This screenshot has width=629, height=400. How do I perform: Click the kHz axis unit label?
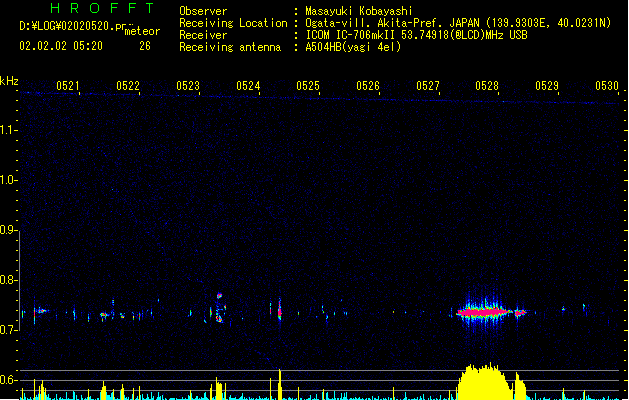[9, 81]
